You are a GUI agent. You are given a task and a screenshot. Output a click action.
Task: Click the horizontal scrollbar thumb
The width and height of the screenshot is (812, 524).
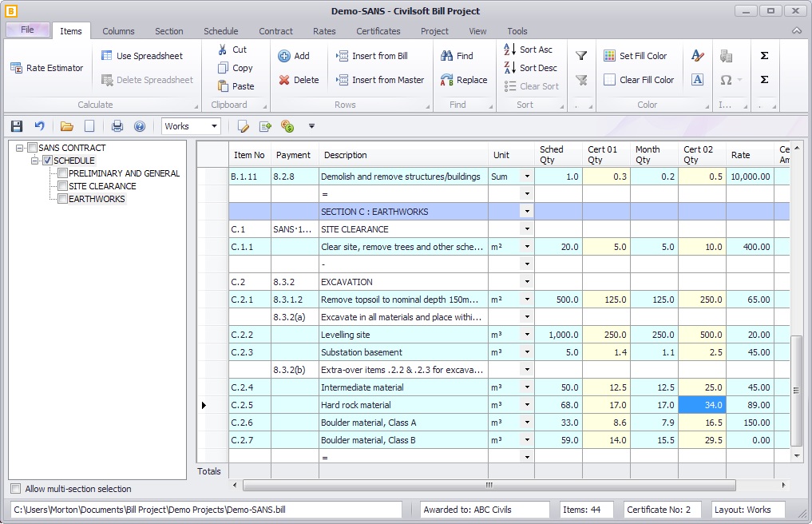coord(489,485)
